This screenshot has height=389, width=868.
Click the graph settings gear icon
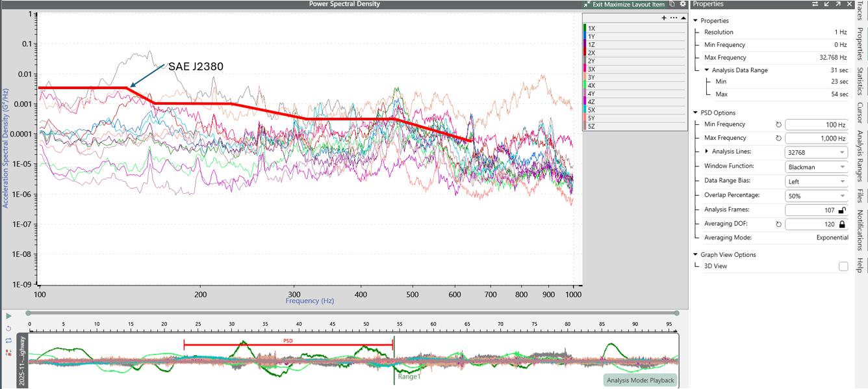pos(683,4)
